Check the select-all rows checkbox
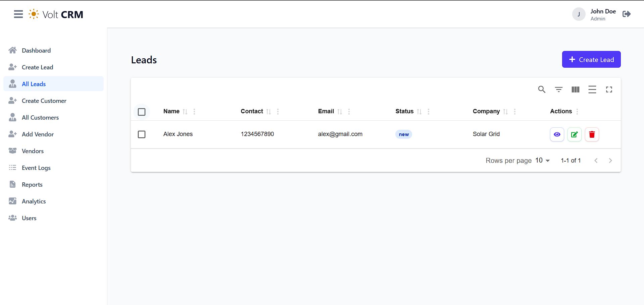644x305 pixels. click(142, 112)
